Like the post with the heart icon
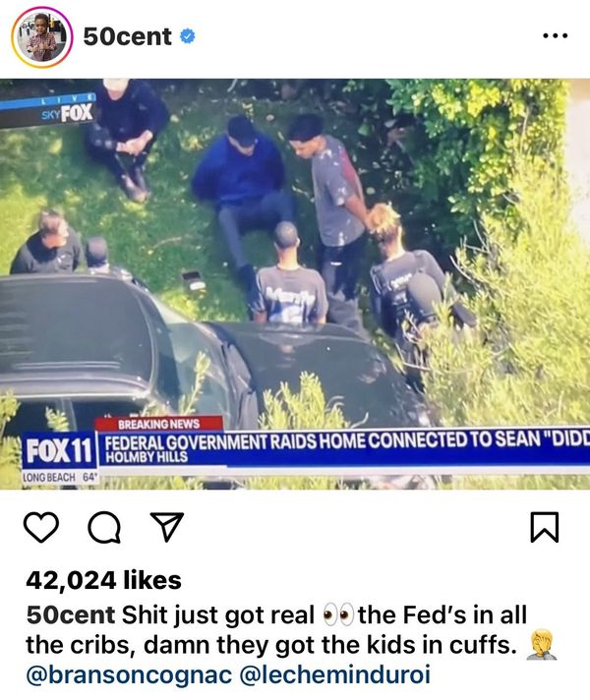590x700 pixels. [x=41, y=527]
